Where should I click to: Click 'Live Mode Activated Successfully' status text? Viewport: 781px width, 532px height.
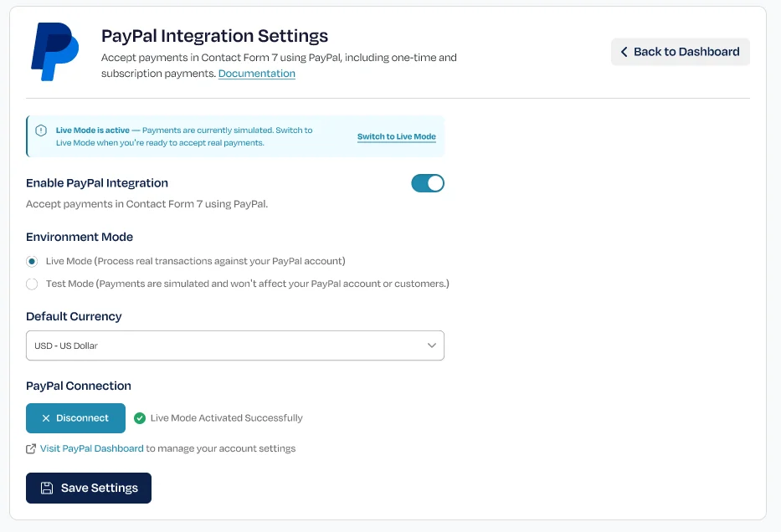227,418
